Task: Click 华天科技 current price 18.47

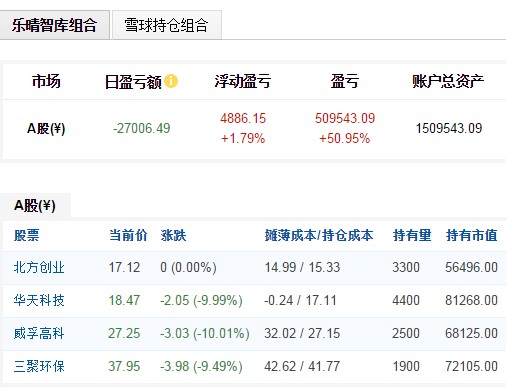Action: point(124,300)
